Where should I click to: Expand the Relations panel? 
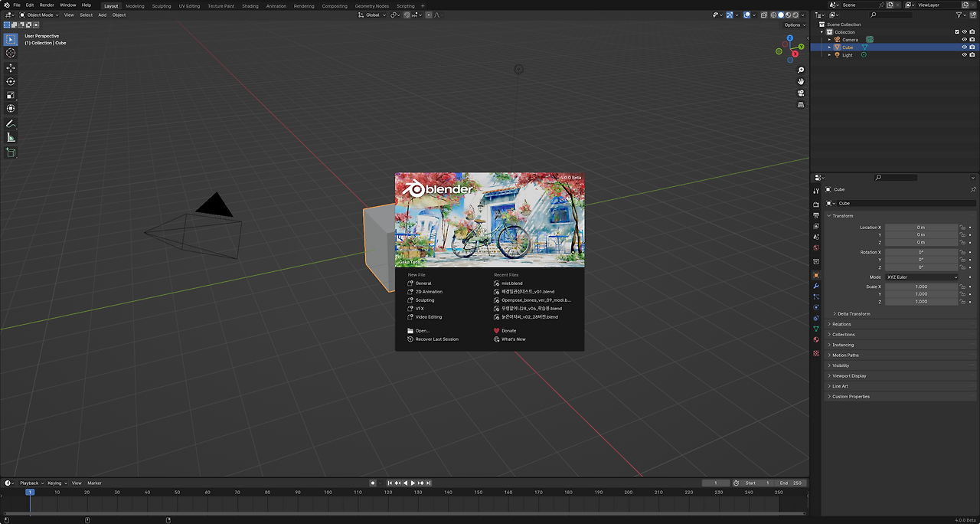[x=841, y=324]
